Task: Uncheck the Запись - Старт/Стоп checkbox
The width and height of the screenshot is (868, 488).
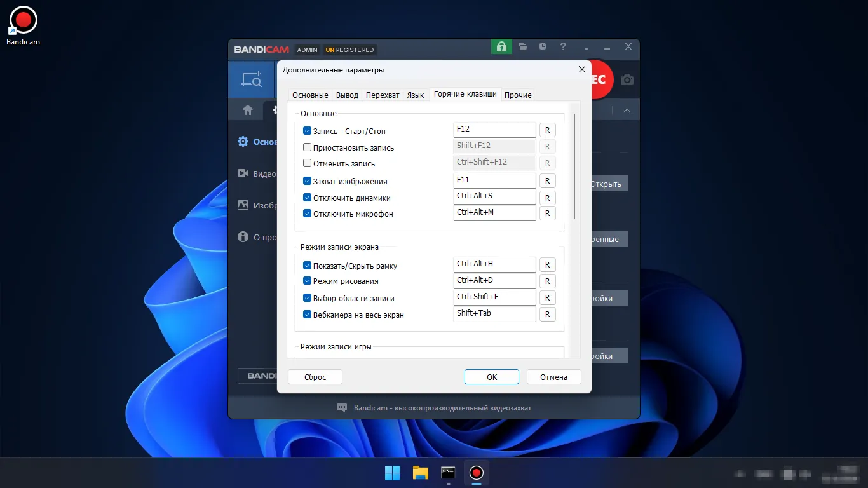Action: (x=307, y=131)
